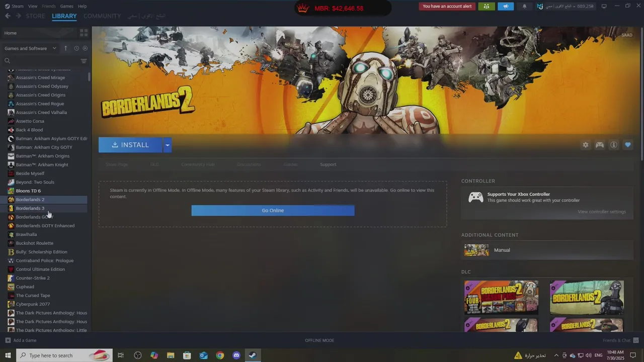Go forward with the right arrow
Screen dimensions: 644x362
pyautogui.click(x=18, y=16)
